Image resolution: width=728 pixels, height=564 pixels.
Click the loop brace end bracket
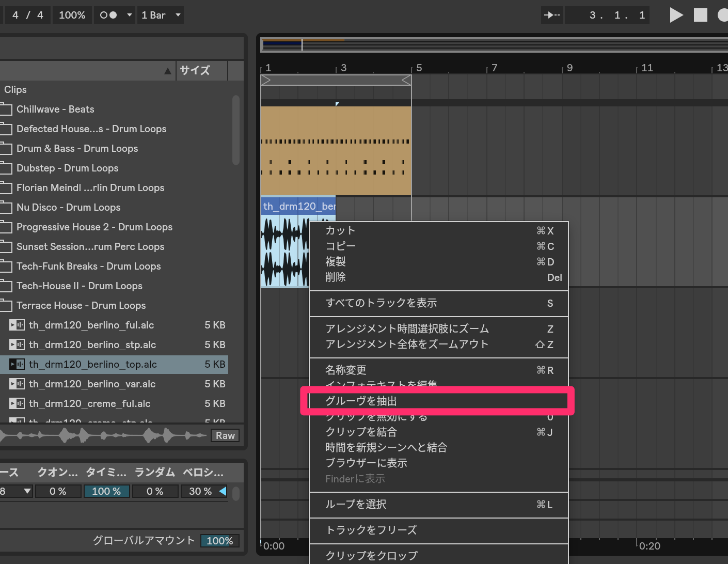coord(406,80)
